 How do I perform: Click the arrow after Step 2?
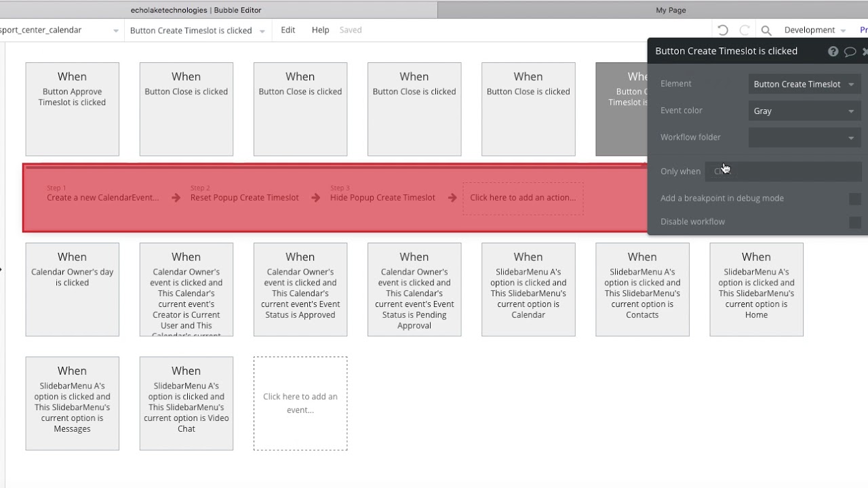[x=315, y=198]
